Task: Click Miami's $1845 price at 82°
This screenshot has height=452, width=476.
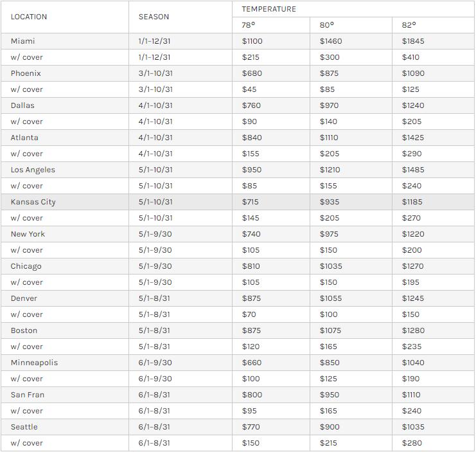Action: [x=413, y=41]
